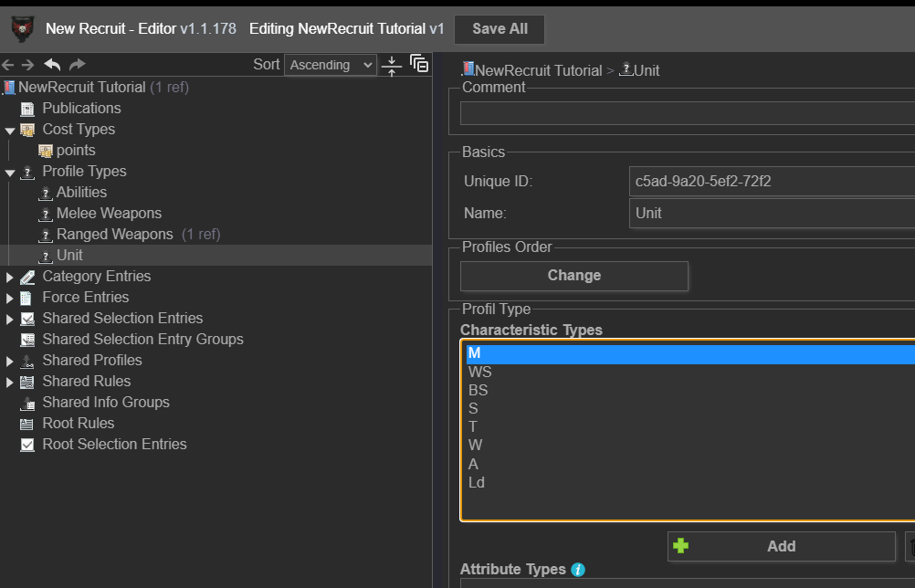Click the Ranged Weapons profile icon
This screenshot has height=588, width=915.
pyautogui.click(x=46, y=235)
